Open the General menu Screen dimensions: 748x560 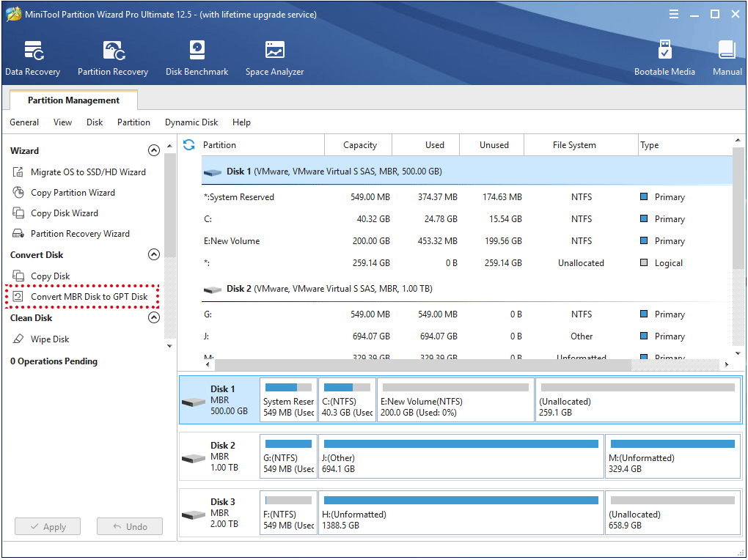[x=24, y=122]
